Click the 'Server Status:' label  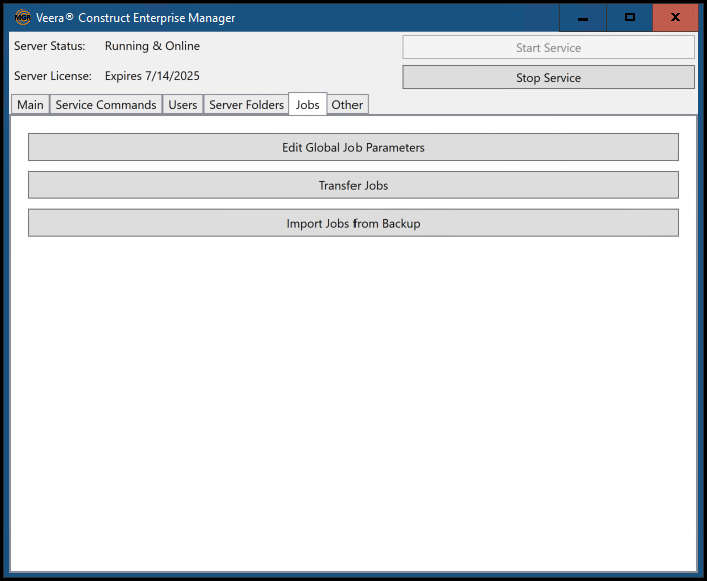coord(50,46)
